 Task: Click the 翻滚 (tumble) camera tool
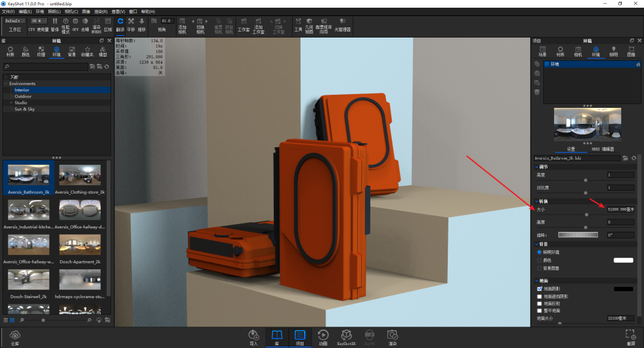[x=120, y=24]
